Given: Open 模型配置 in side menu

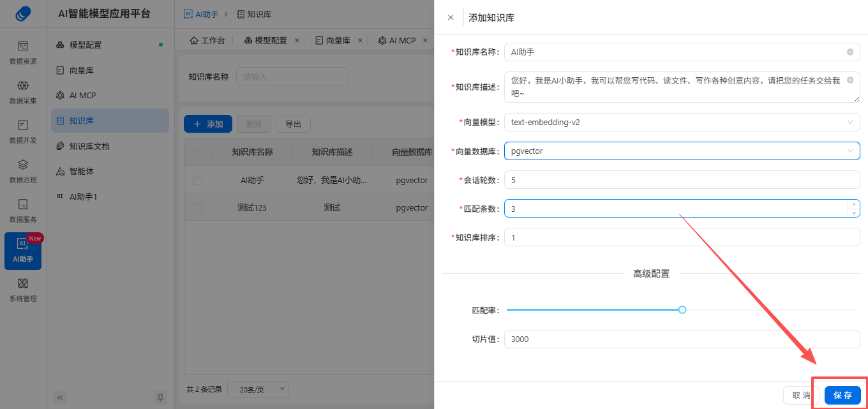Looking at the screenshot, I should (110, 45).
